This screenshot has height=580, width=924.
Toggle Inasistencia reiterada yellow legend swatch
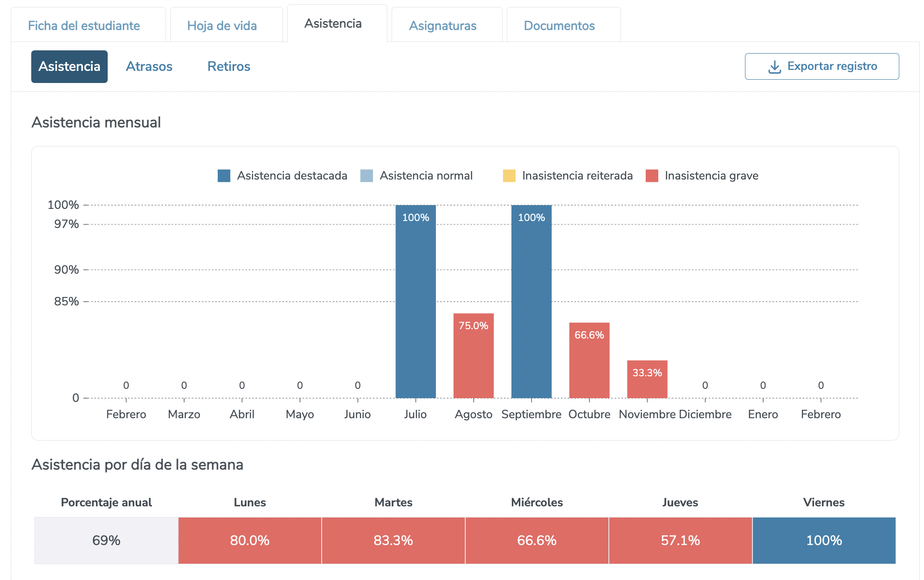click(x=509, y=176)
